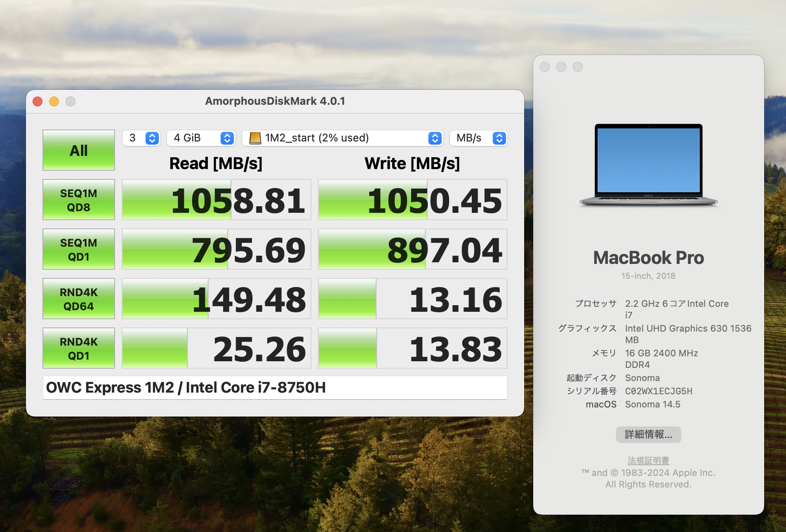This screenshot has height=532, width=786.
Task: Minimize the AmorphousDiskMark window
Action: coord(54,101)
